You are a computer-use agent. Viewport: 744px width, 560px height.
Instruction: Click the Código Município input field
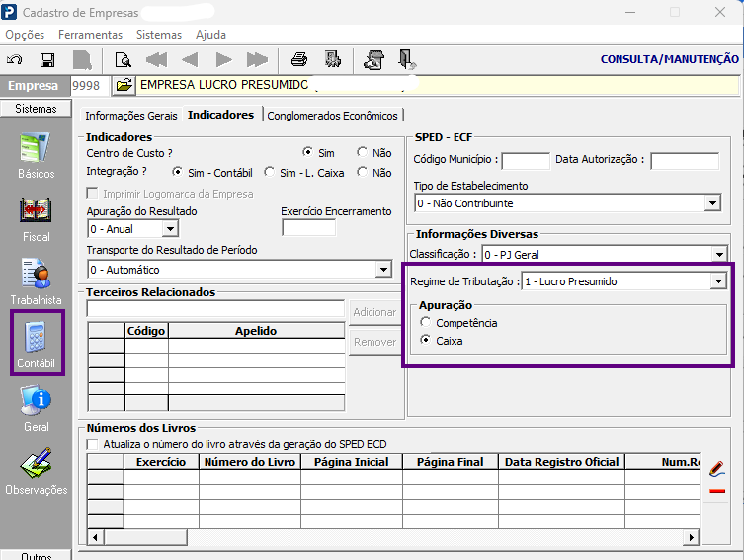click(x=526, y=161)
